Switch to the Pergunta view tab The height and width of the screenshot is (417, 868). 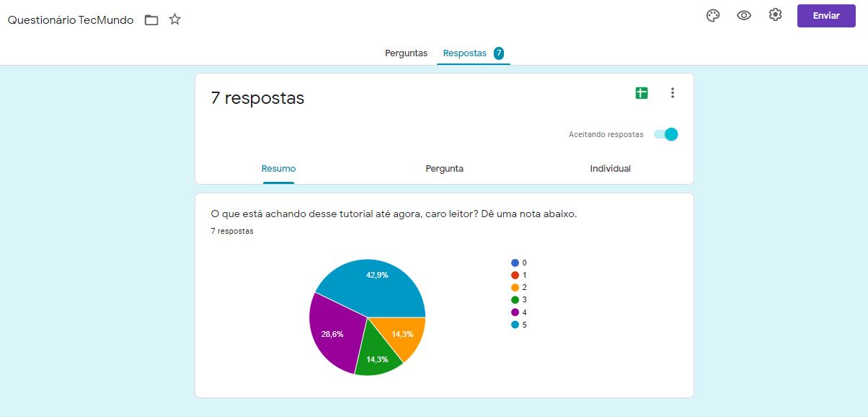pos(444,169)
